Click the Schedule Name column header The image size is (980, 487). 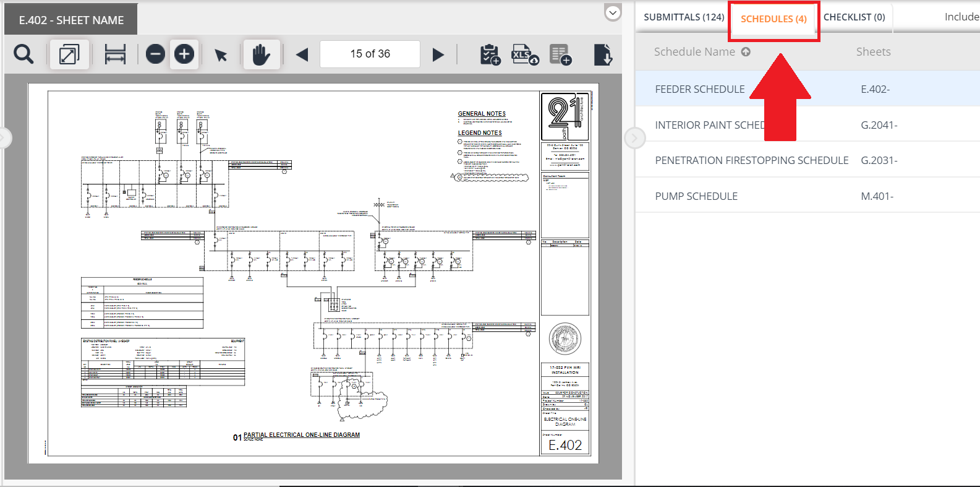coord(694,52)
